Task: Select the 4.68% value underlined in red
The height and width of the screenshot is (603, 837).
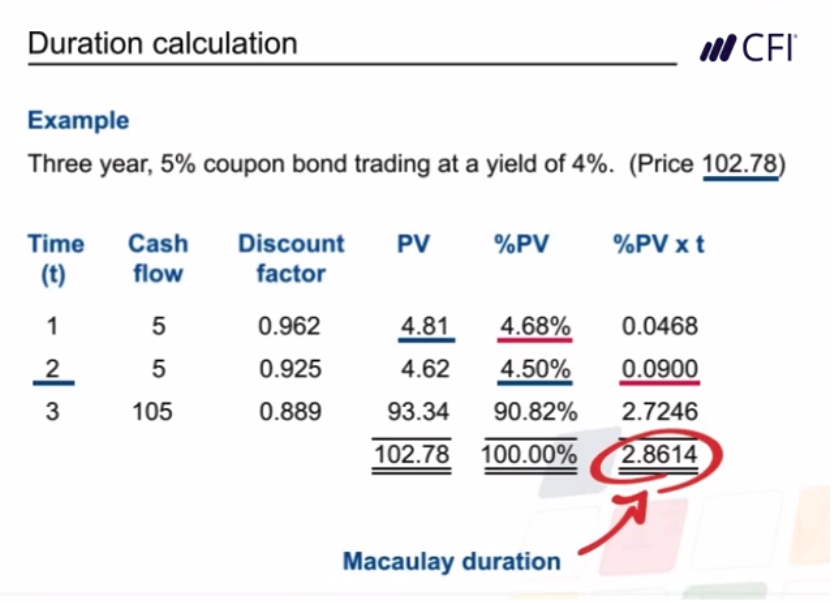Action: pyautogui.click(x=535, y=326)
